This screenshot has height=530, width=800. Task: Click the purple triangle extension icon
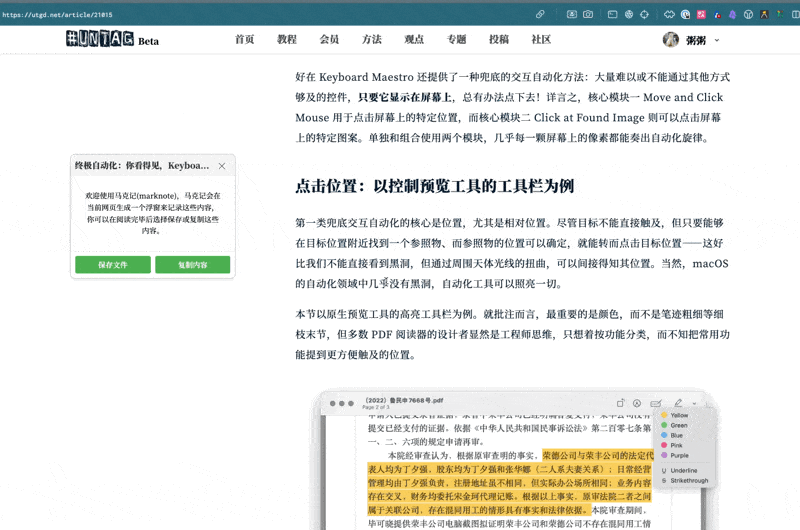[x=733, y=14]
